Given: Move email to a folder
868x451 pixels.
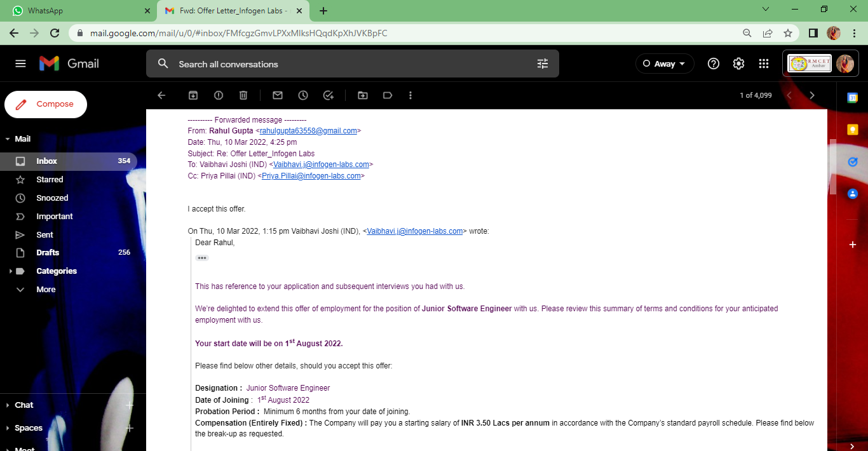Looking at the screenshot, I should 363,95.
